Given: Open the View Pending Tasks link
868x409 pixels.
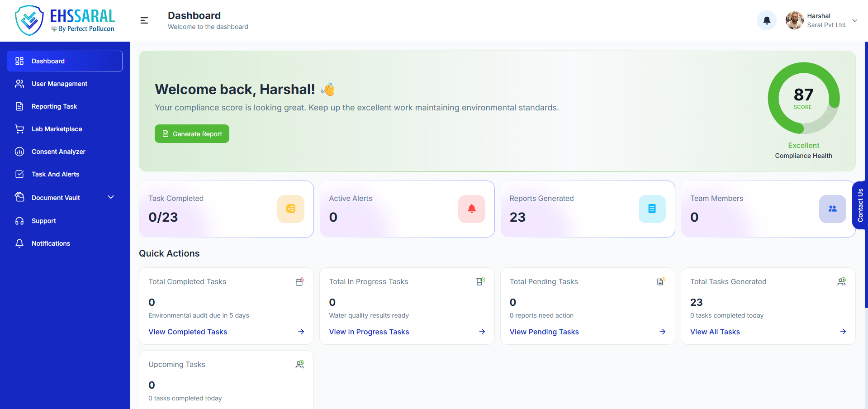Looking at the screenshot, I should [544, 332].
